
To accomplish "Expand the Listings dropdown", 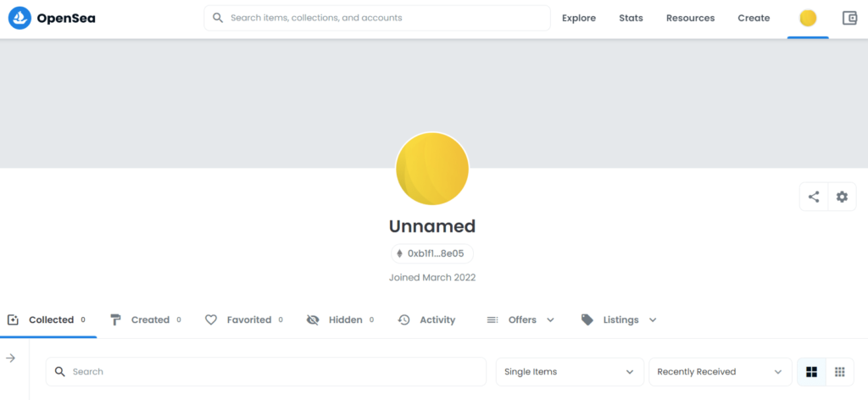I will (619, 319).
